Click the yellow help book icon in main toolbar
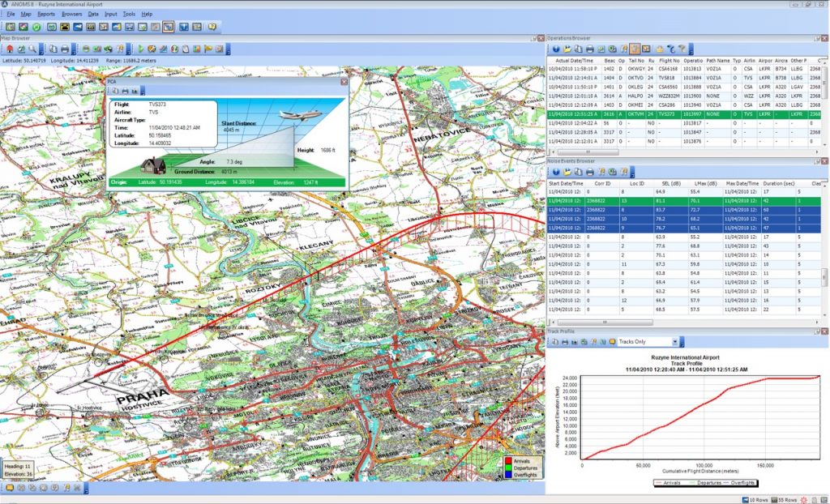The width and height of the screenshot is (830, 504). (212, 27)
